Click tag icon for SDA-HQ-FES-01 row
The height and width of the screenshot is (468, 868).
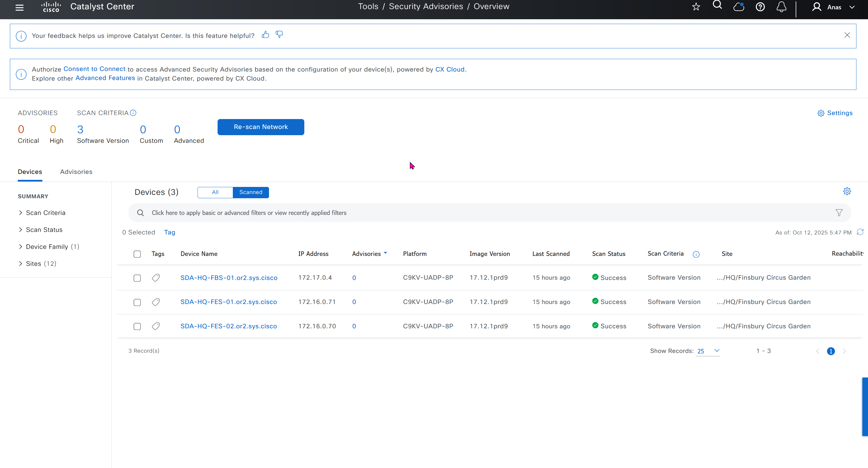coord(156,302)
